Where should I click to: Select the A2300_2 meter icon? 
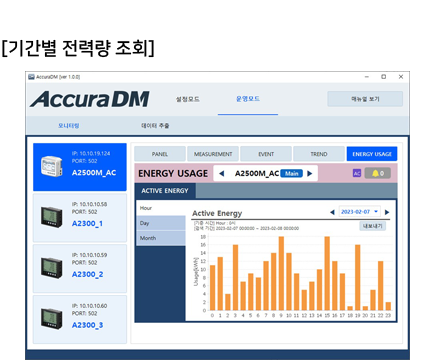(52, 267)
